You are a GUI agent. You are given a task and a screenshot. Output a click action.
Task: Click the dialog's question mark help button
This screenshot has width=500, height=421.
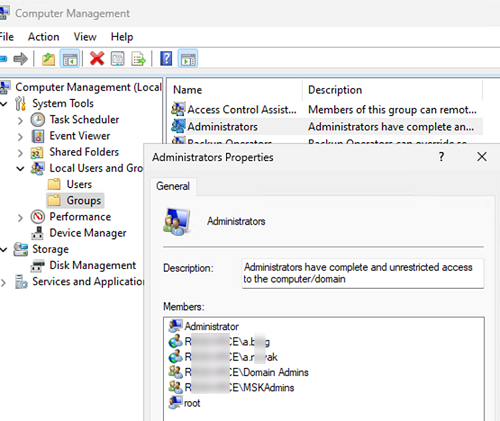441,156
